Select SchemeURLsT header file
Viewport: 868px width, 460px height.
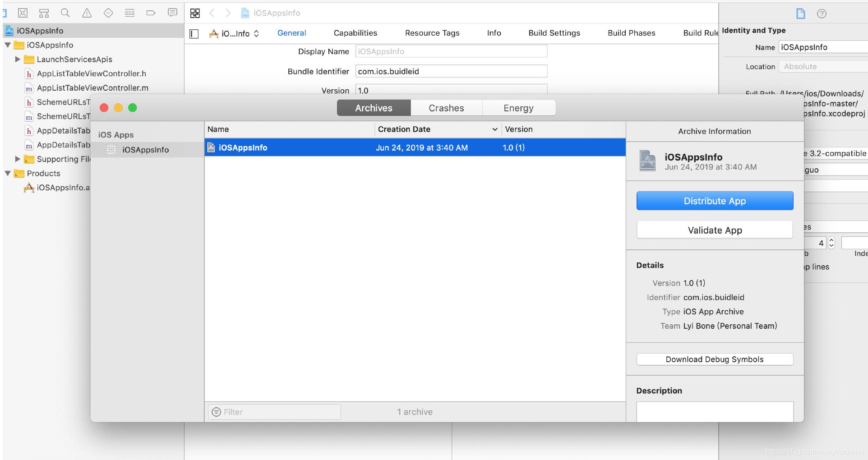tap(57, 102)
